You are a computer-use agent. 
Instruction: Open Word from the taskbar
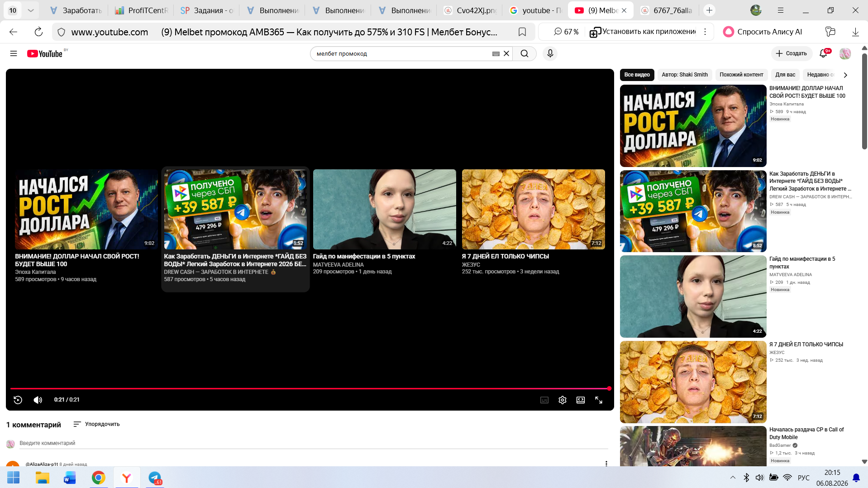click(x=70, y=478)
